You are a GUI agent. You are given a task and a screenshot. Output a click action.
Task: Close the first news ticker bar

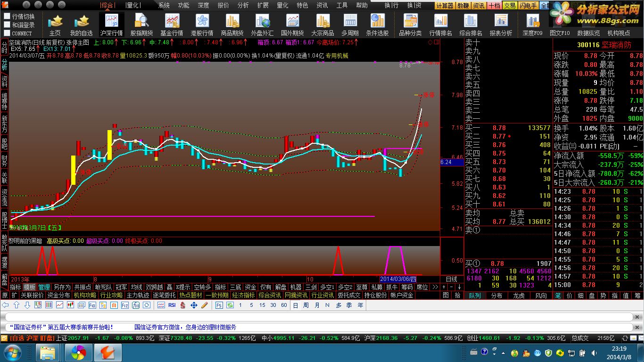tap(637, 317)
